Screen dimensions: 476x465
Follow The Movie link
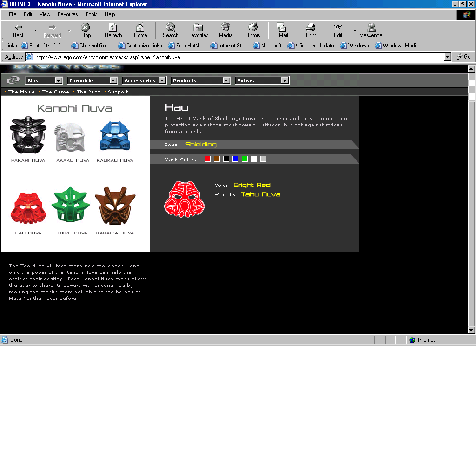pyautogui.click(x=21, y=92)
